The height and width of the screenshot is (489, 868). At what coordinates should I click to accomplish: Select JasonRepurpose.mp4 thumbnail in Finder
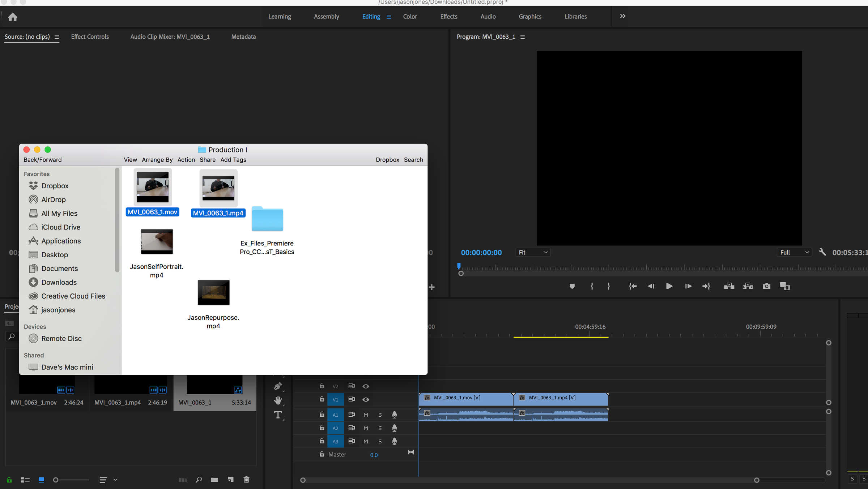pos(213,292)
